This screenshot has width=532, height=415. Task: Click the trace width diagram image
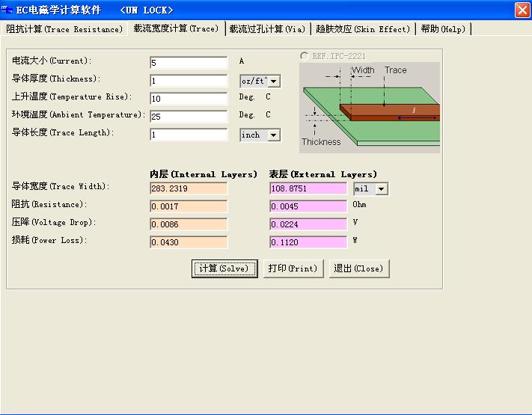click(370, 107)
